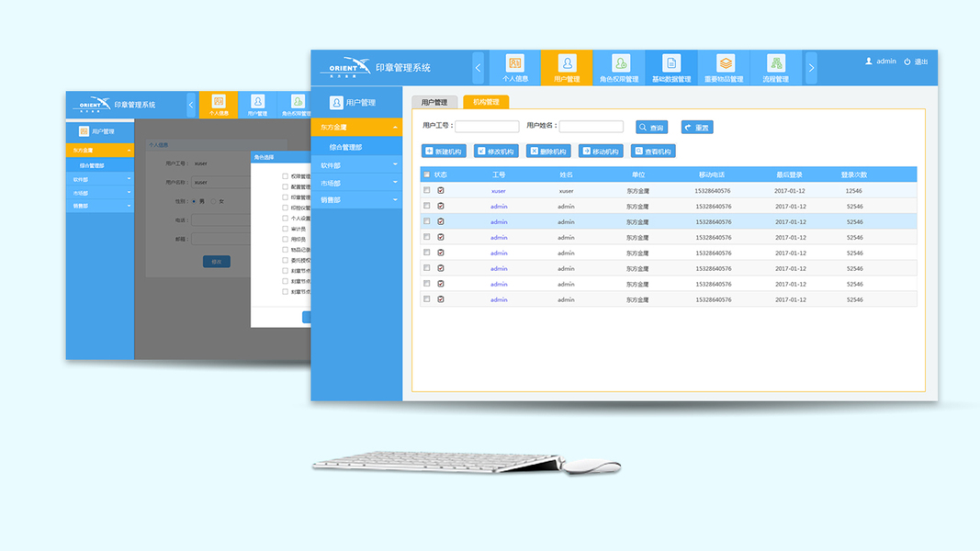The height and width of the screenshot is (551, 980).
Task: Open the xuser 工号 link
Action: pyautogui.click(x=498, y=191)
